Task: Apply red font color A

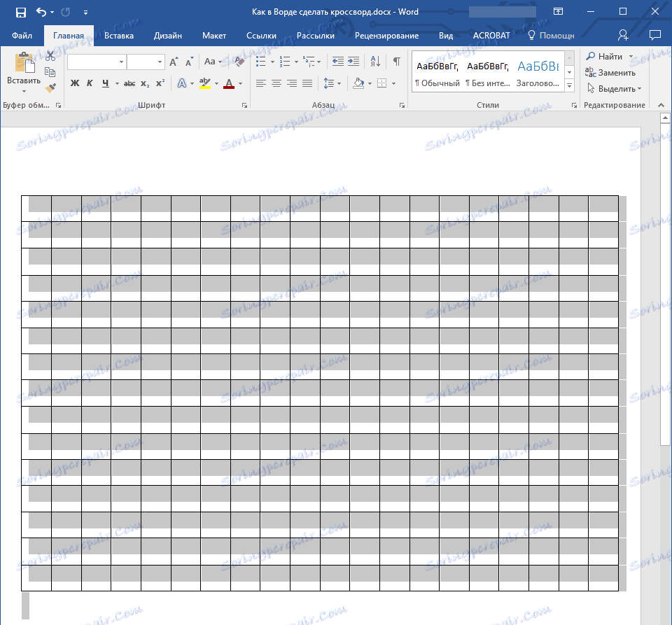Action: (229, 83)
